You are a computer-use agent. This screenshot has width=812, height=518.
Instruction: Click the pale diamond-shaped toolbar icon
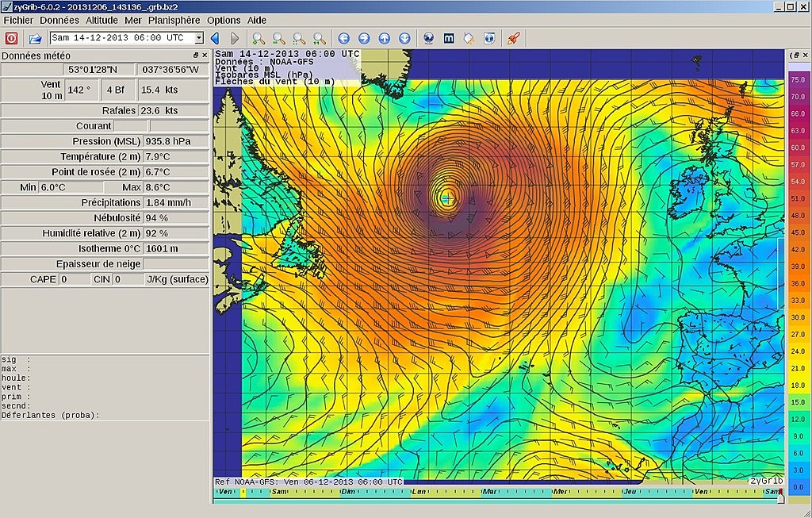click(x=469, y=38)
